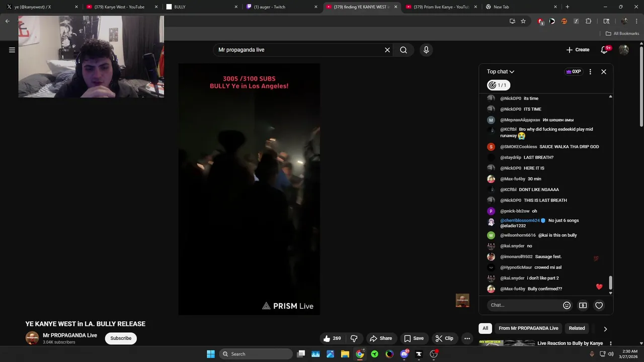
Task: Open File Explorer from the taskbar
Action: [345, 354]
